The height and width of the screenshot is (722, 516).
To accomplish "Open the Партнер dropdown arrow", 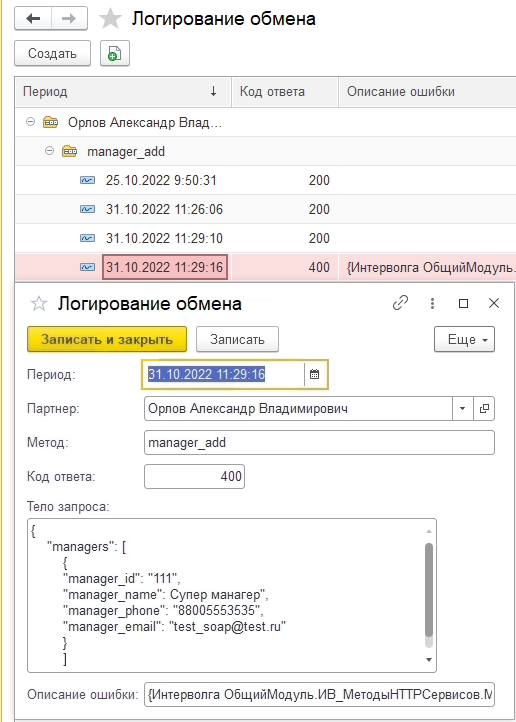I will pyautogui.click(x=463, y=408).
